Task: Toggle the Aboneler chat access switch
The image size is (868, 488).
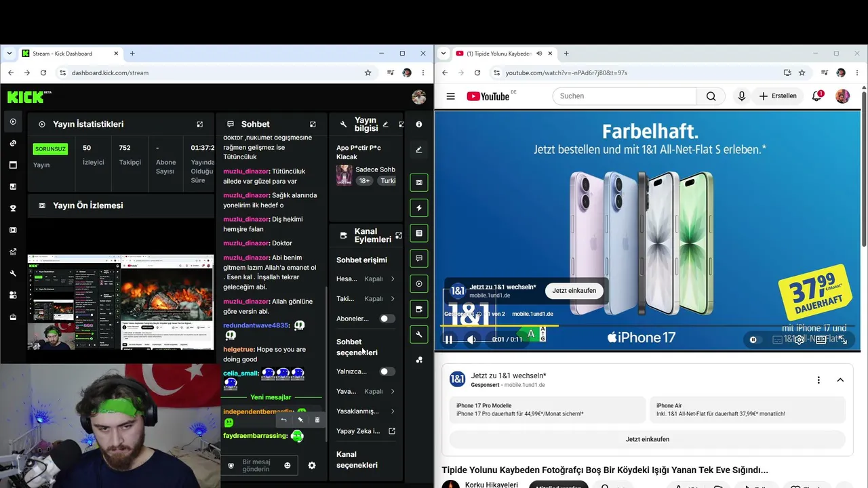Action: 387,319
